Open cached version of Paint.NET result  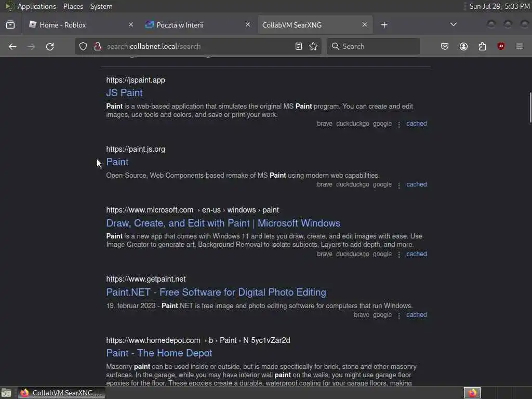(417, 315)
